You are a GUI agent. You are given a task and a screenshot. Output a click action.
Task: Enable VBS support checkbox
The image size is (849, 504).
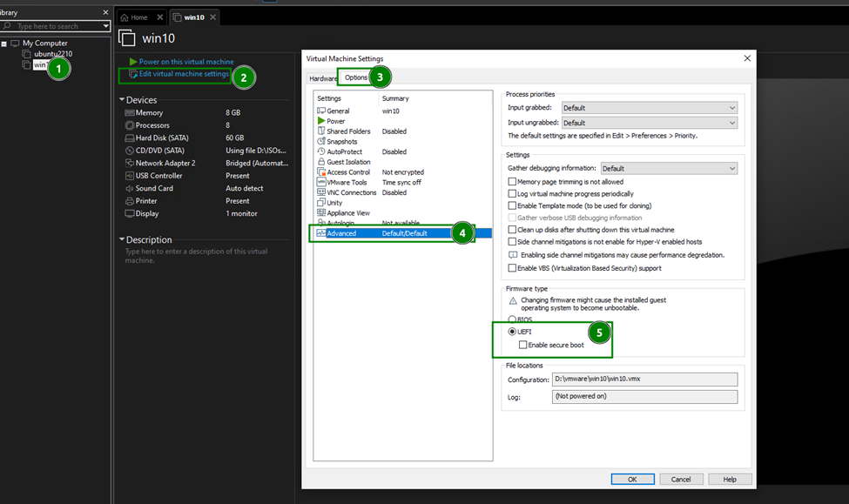(512, 268)
